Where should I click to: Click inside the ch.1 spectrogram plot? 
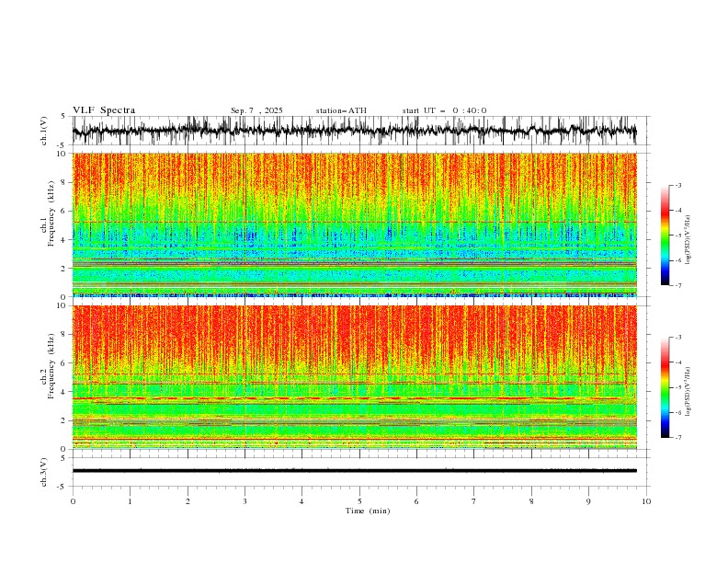coord(354,224)
